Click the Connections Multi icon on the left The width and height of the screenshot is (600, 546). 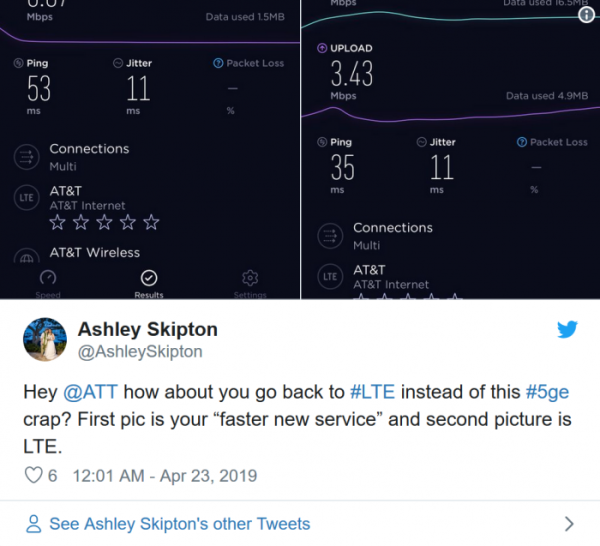(26, 157)
